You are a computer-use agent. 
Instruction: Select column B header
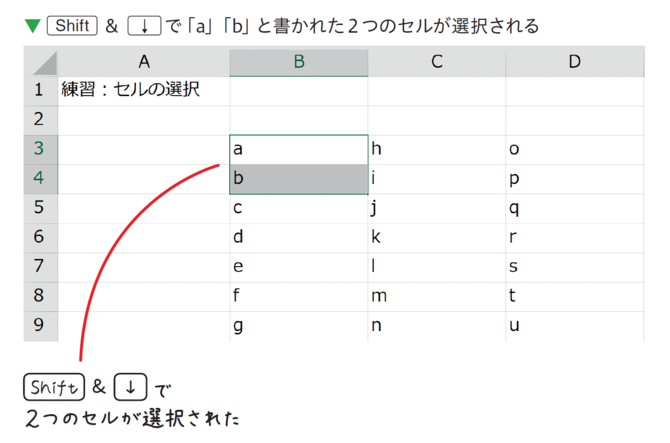(x=299, y=62)
